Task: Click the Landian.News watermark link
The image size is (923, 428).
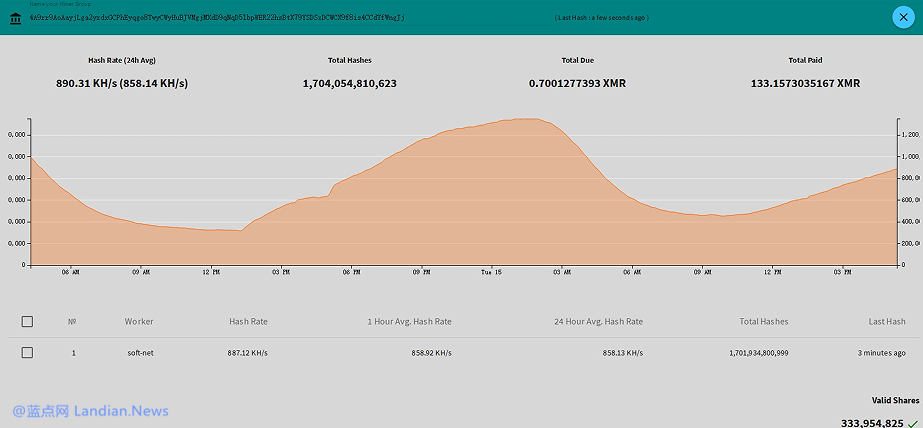Action: point(90,411)
